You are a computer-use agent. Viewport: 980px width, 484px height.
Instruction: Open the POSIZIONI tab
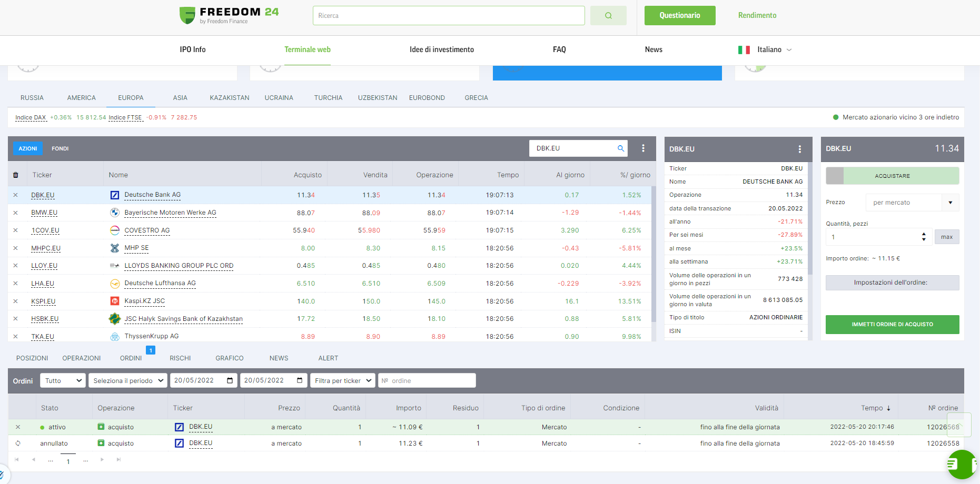[32, 358]
